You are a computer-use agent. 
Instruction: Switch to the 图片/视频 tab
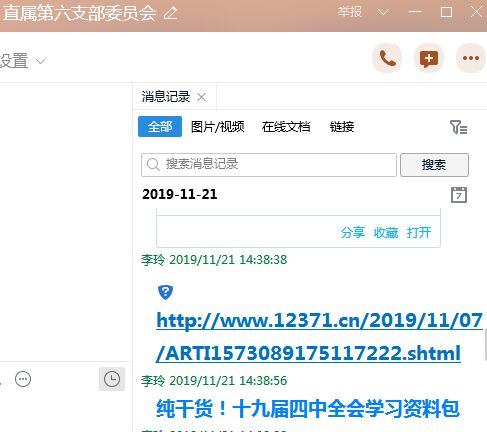point(218,127)
